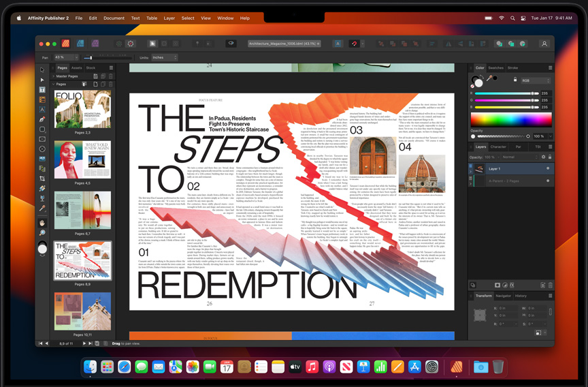Select the Picture Frame Rectangle tool
This screenshot has height=387, width=588.
click(42, 139)
